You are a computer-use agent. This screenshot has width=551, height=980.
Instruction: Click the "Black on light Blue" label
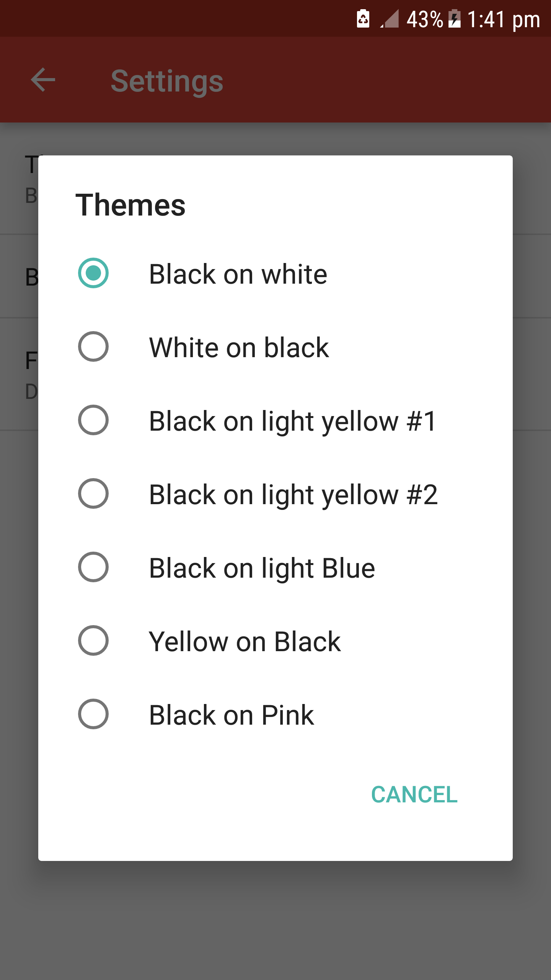pyautogui.click(x=262, y=568)
